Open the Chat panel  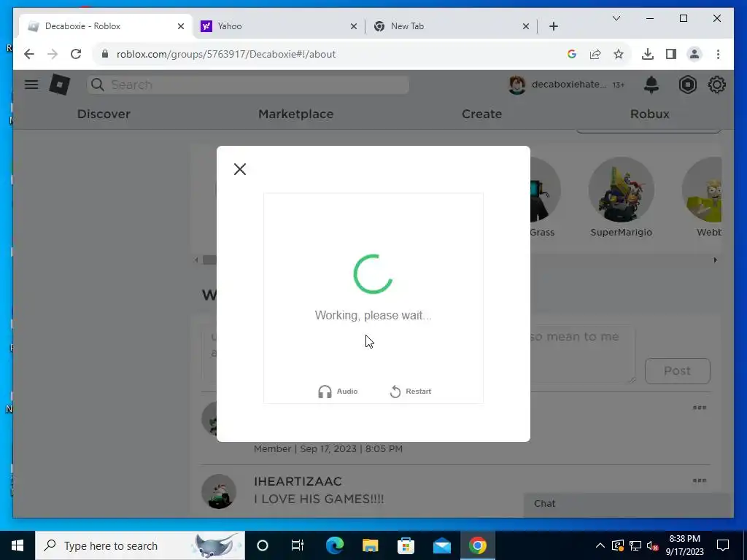point(627,504)
